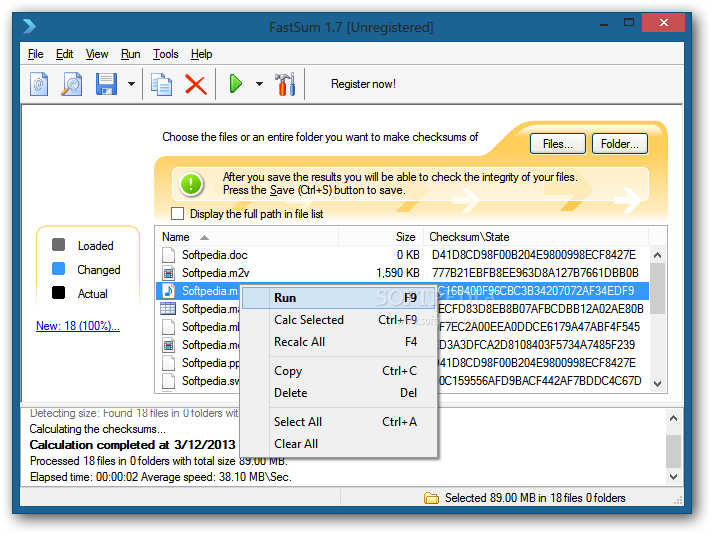Click the verify checksums magnifier icon

tap(72, 84)
